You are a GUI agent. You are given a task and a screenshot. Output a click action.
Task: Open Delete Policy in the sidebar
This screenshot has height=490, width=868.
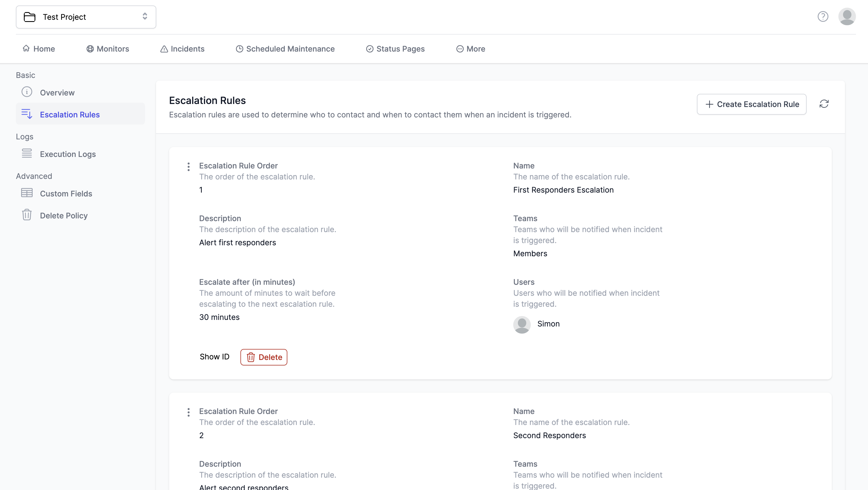tap(81, 215)
